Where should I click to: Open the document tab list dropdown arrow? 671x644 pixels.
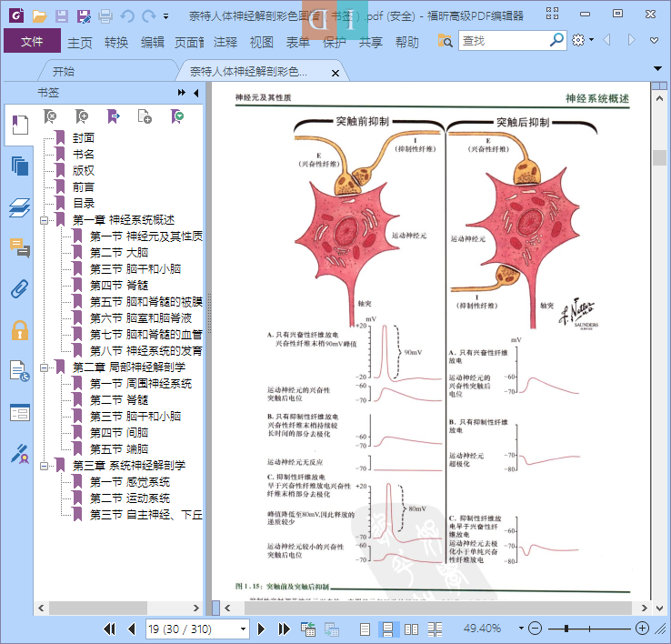[657, 68]
